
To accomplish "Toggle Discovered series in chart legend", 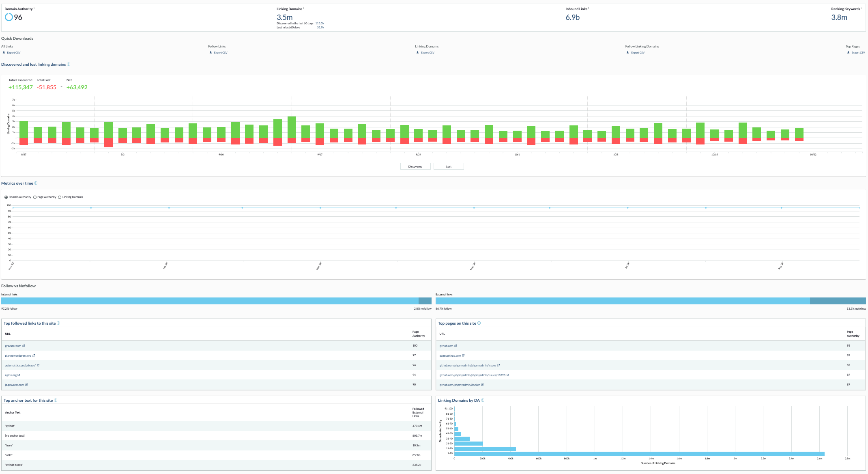I will (x=415, y=166).
